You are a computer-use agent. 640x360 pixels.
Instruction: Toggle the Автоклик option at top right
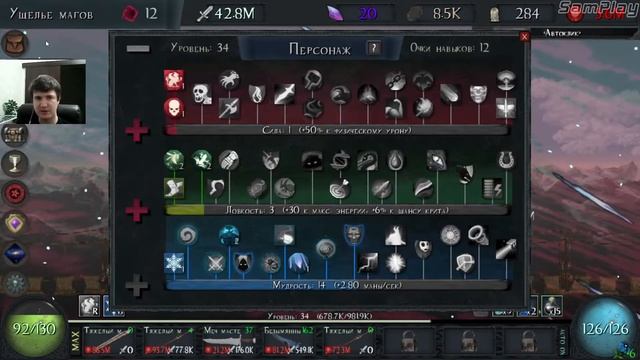[x=562, y=33]
